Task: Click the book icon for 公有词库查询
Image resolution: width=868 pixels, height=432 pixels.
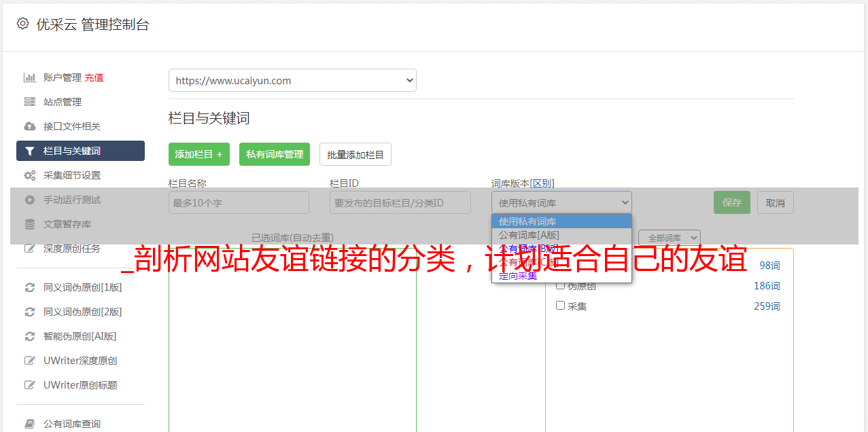Action: (29, 424)
